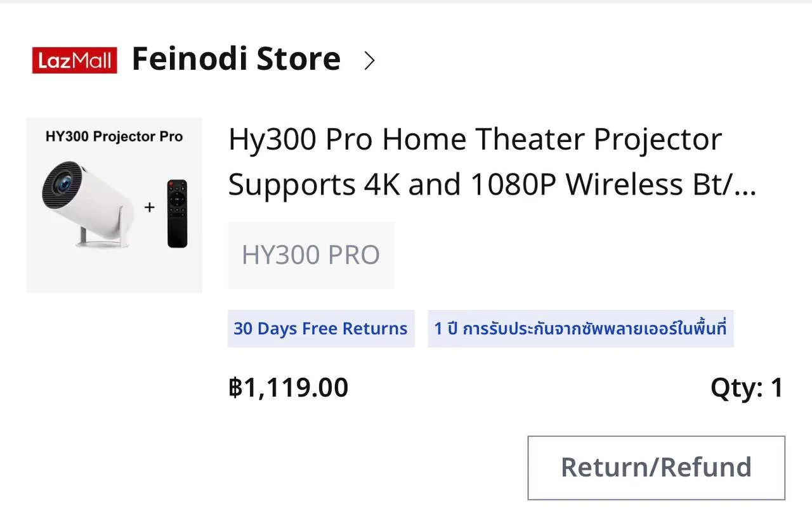Start a Return/Refund request
Image resolution: width=812 pixels, height=528 pixels.
click(x=657, y=467)
